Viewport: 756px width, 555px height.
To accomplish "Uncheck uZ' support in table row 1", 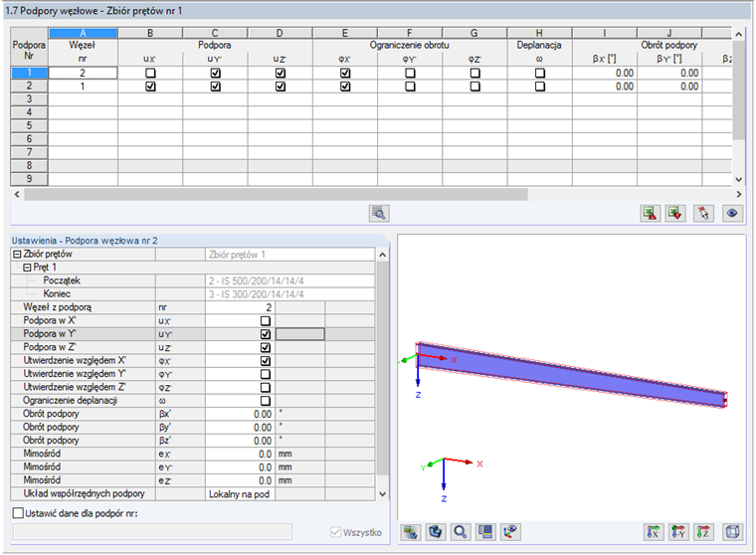I will (x=281, y=73).
